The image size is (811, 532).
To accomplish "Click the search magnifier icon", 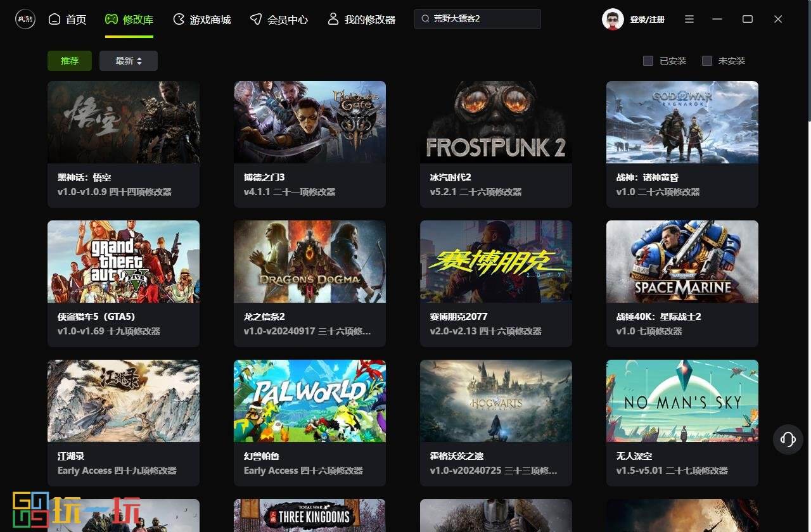I will pyautogui.click(x=425, y=19).
